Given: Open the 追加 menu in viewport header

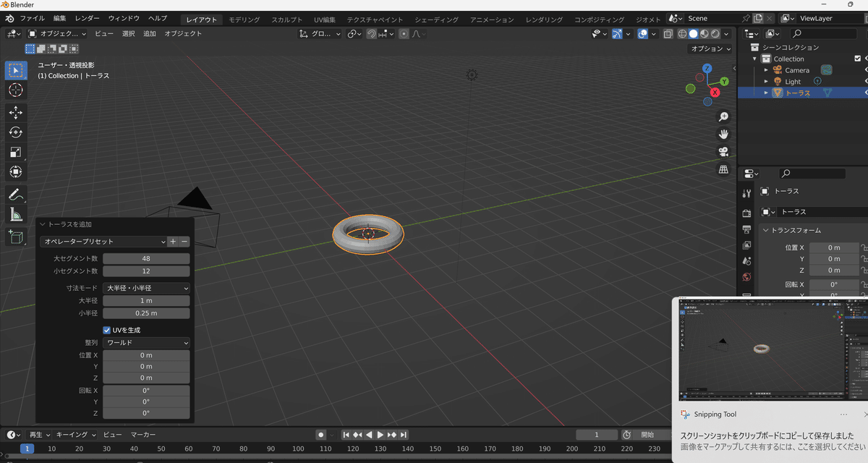Looking at the screenshot, I should click(149, 34).
